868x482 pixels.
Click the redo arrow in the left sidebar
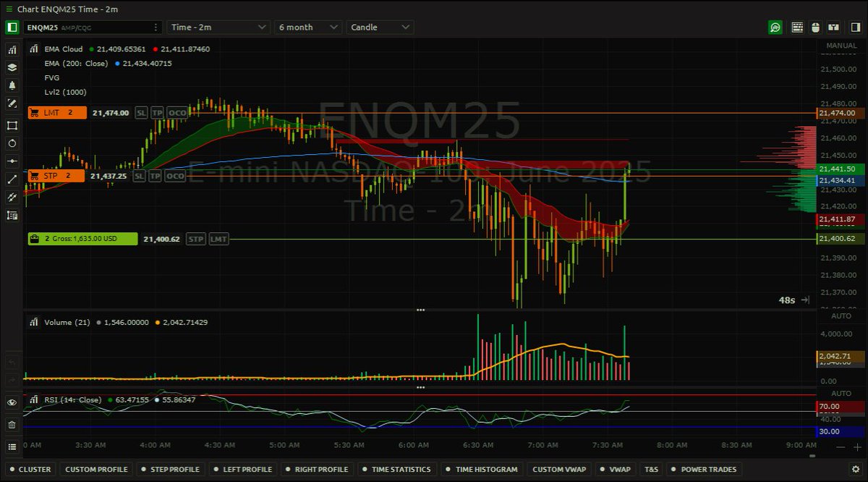[12, 379]
